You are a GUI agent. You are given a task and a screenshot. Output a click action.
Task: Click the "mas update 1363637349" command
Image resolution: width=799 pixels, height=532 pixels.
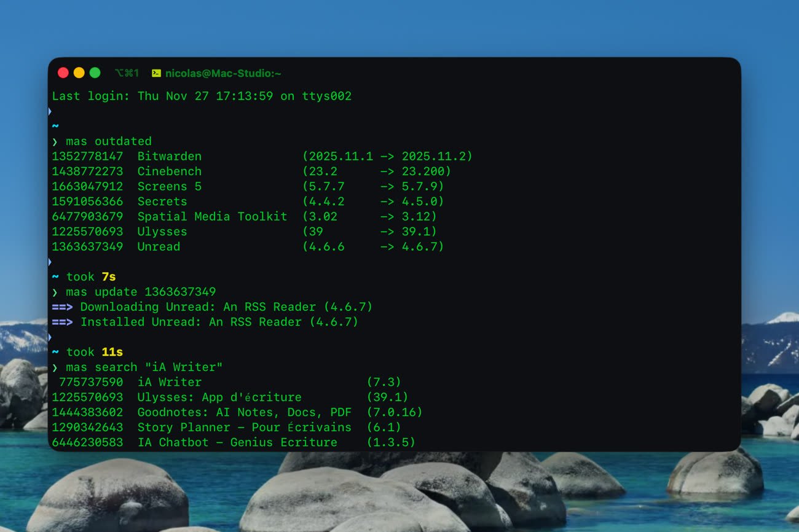coord(141,292)
